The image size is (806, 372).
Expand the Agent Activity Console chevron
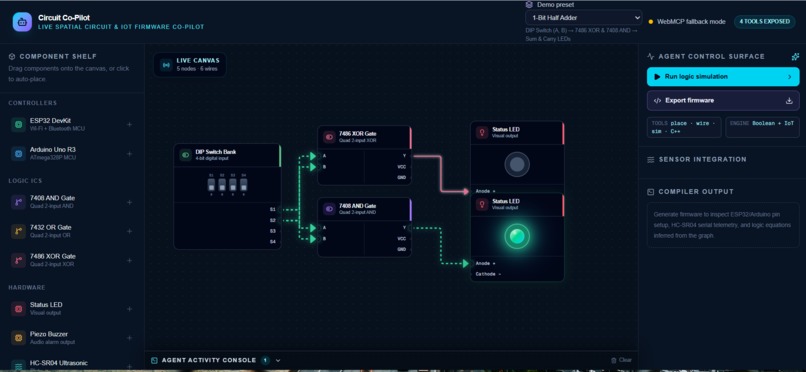click(278, 360)
